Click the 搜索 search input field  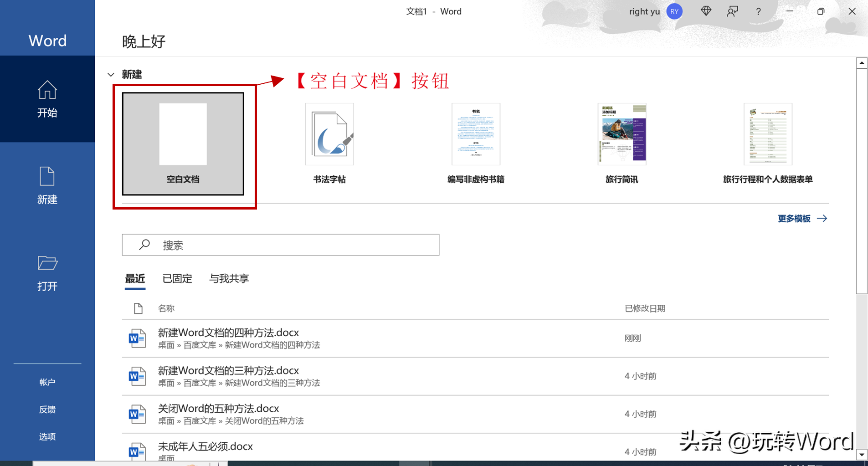tap(281, 245)
